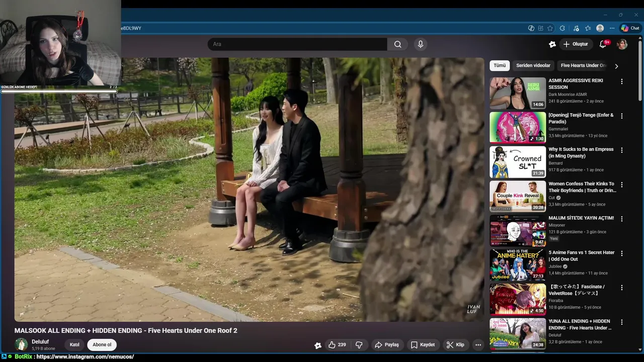Open Deluluf channel avatar
The height and width of the screenshot is (362, 644).
21,344
